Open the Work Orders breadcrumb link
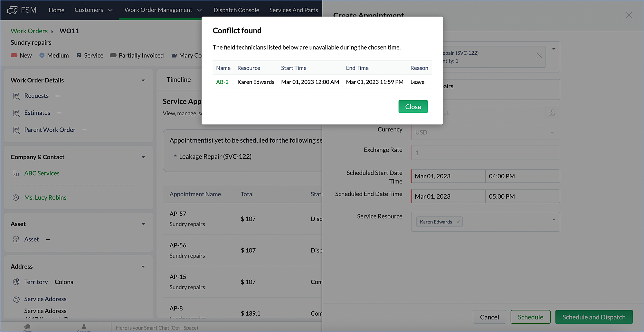This screenshot has height=332, width=644. [x=29, y=31]
